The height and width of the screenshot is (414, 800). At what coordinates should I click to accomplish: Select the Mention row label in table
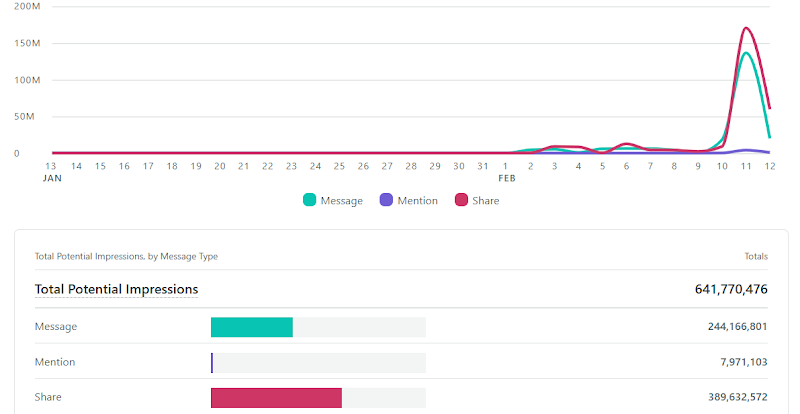(55, 362)
